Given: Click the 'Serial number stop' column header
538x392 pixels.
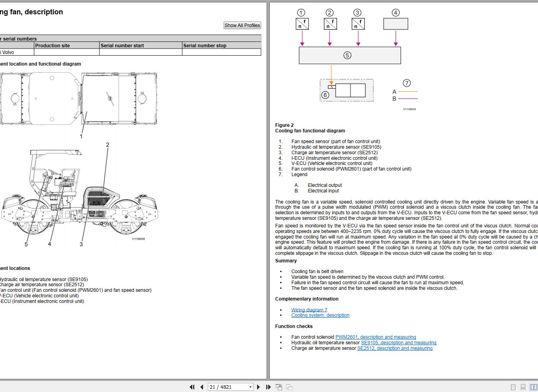Looking at the screenshot, I should (221, 45).
